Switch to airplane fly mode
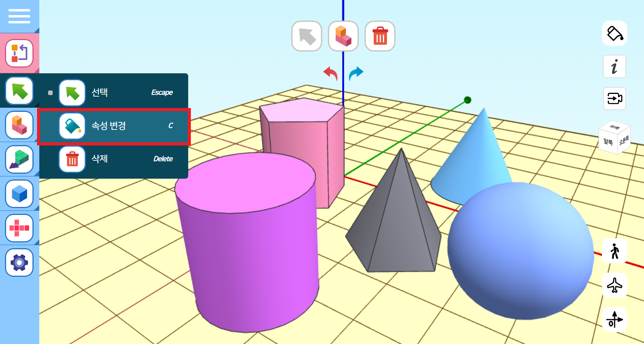644x344 pixels. (x=615, y=285)
